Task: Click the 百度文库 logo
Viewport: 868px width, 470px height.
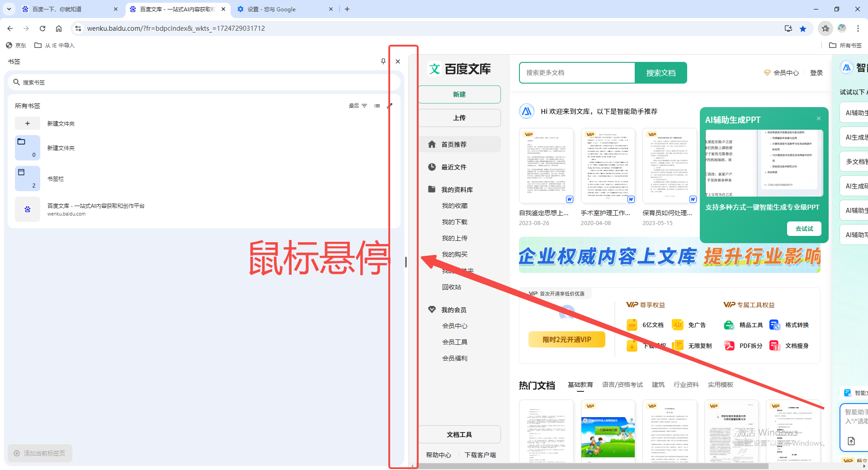Action: click(x=459, y=69)
